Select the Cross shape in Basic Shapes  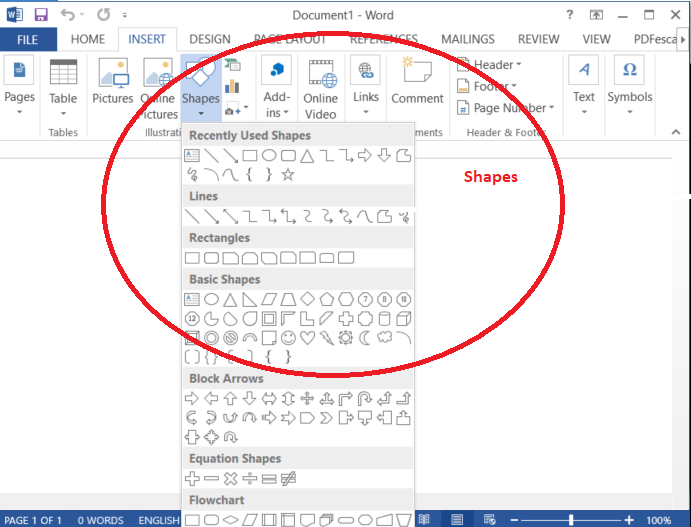pyautogui.click(x=346, y=319)
